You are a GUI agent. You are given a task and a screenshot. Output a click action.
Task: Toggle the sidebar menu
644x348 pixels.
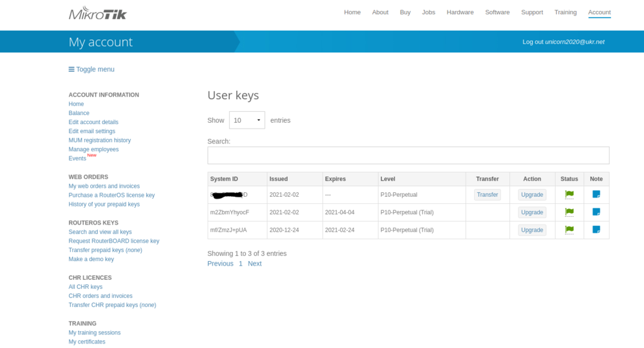pos(91,69)
